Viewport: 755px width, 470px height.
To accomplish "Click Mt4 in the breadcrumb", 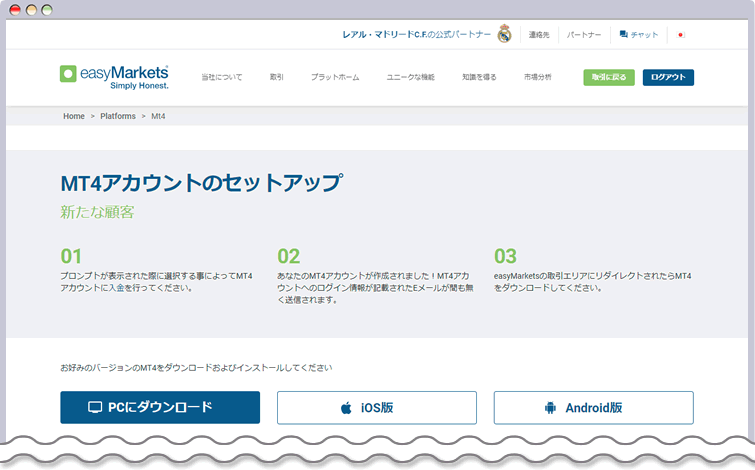I will click(x=158, y=116).
